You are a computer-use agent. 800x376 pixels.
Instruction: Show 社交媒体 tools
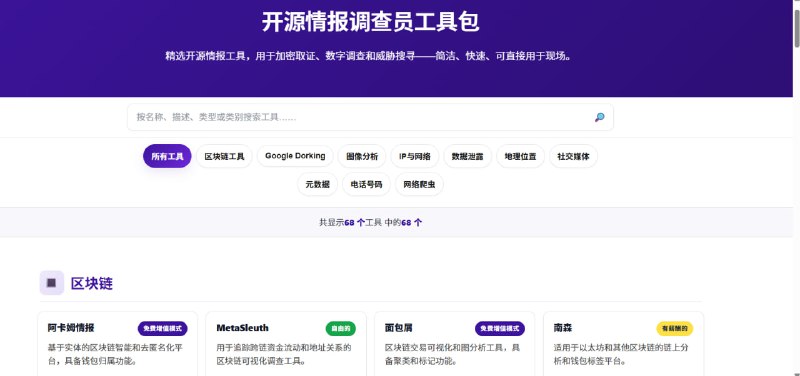coord(573,156)
